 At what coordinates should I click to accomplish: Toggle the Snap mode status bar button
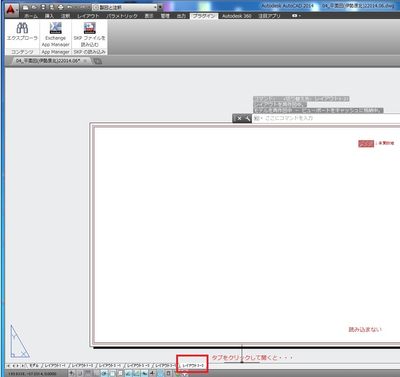(x=80, y=373)
